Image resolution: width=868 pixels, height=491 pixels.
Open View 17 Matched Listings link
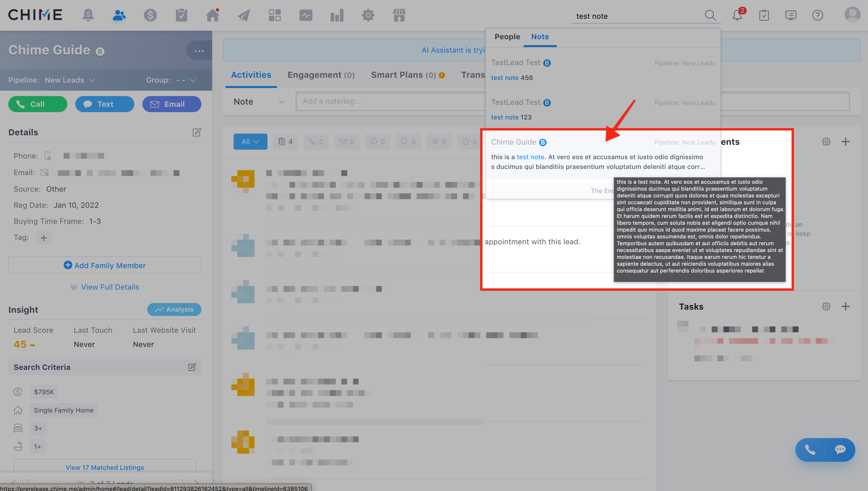tap(105, 467)
